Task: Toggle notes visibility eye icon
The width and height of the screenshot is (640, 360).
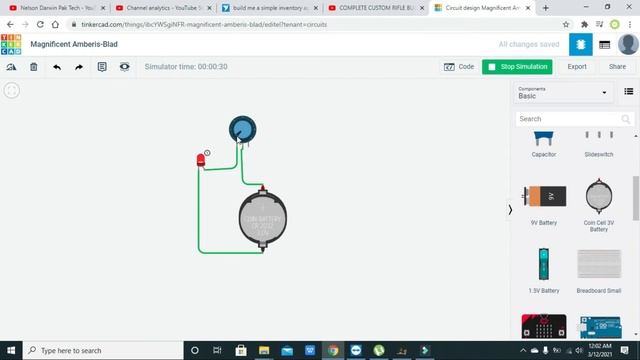Action: point(124,67)
